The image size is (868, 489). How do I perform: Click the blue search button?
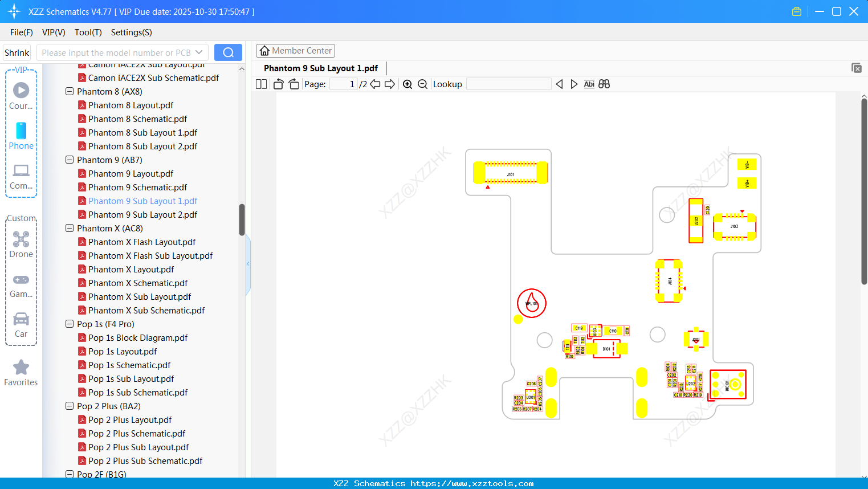pos(228,52)
